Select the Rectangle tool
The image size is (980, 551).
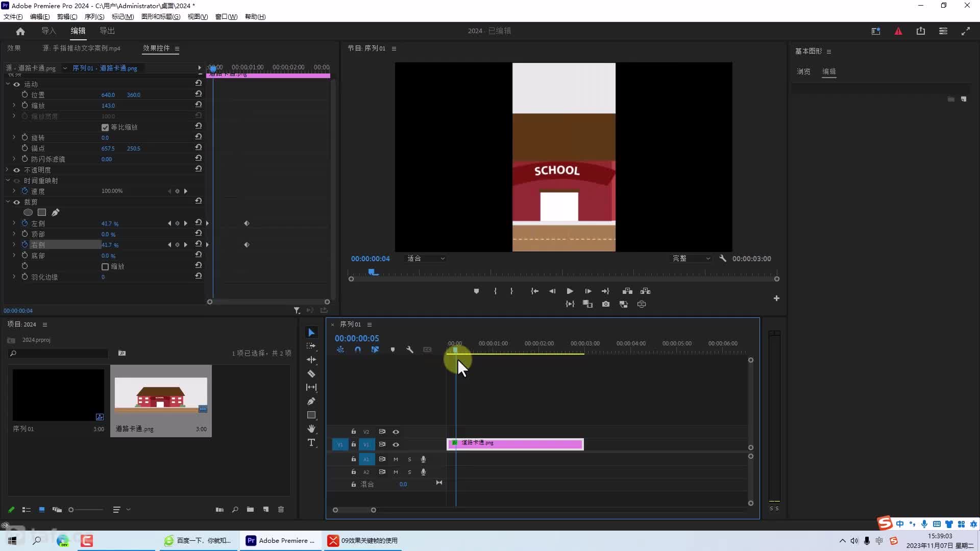(x=311, y=415)
